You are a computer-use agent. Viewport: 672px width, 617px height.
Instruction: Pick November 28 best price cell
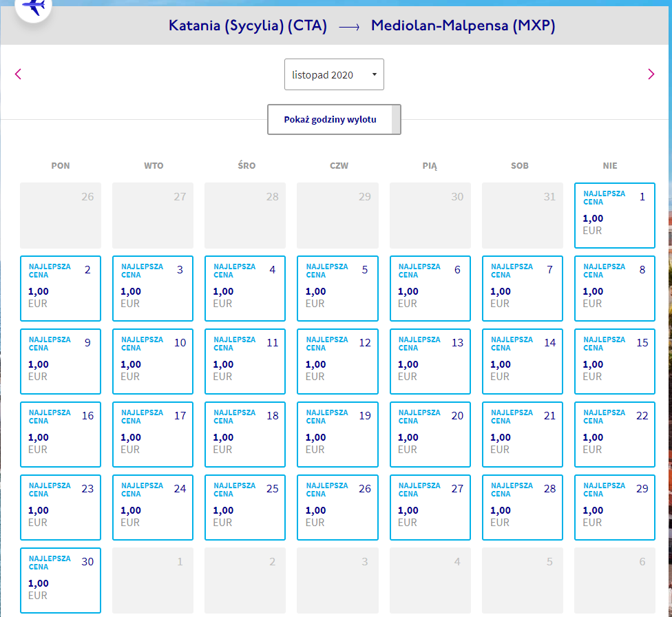click(523, 508)
